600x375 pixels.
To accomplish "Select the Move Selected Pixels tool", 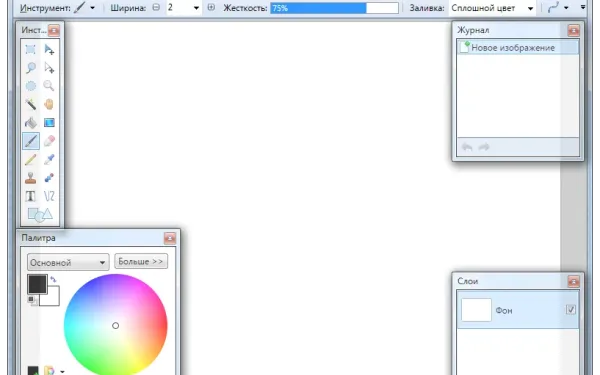I will tap(49, 49).
